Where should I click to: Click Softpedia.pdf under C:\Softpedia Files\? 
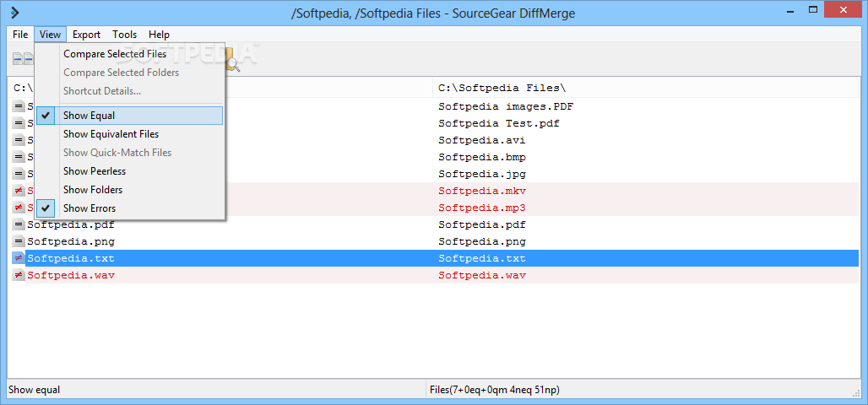point(481,224)
